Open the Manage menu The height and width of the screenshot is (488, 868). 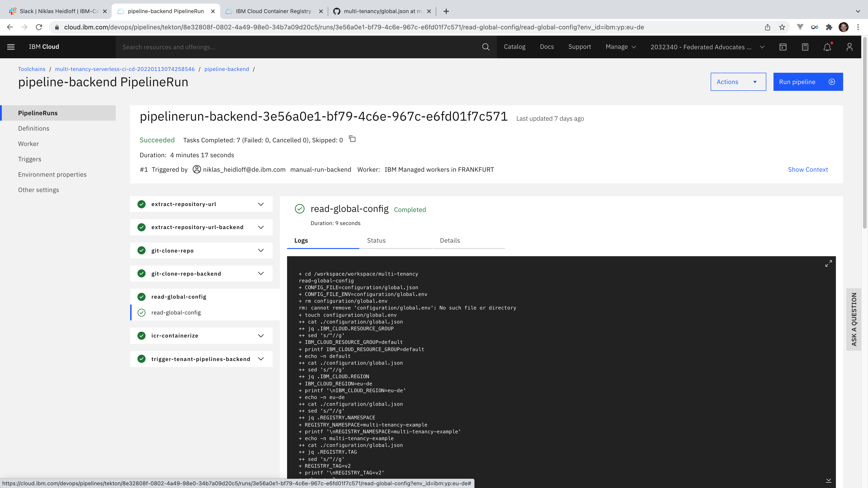[x=620, y=47]
